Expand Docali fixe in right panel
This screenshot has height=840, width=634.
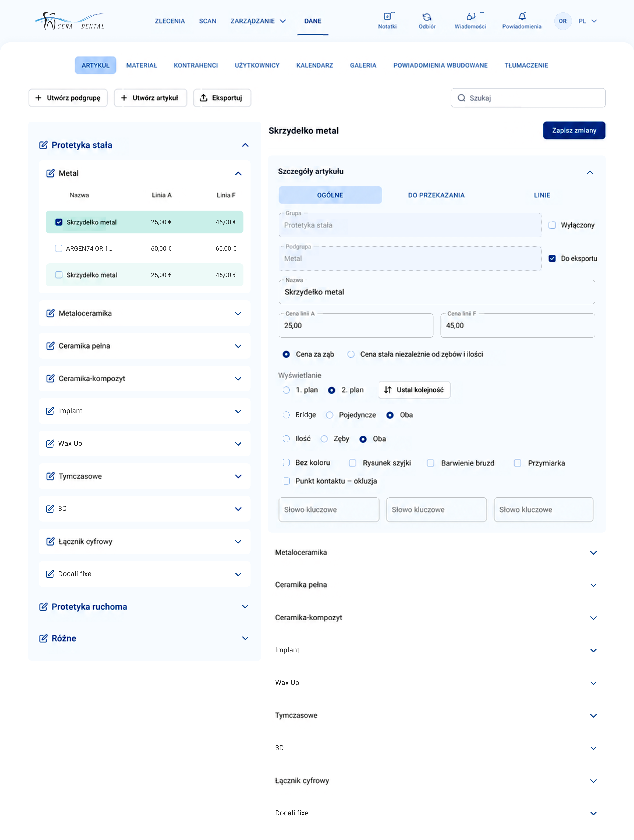[593, 813]
